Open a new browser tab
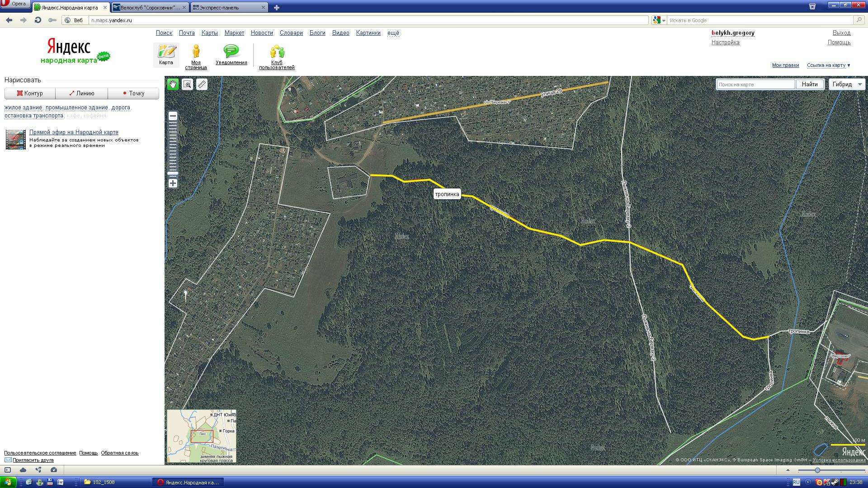The image size is (868, 488). coord(277,7)
